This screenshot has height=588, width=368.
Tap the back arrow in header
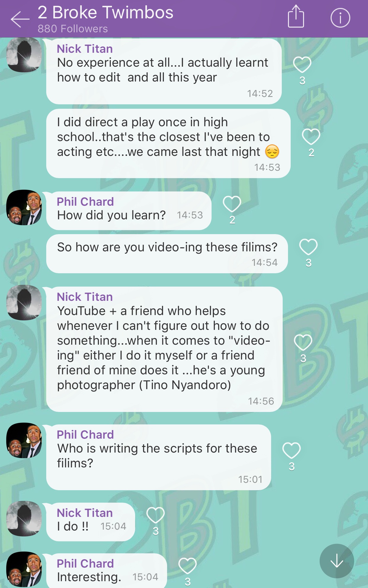click(x=20, y=19)
